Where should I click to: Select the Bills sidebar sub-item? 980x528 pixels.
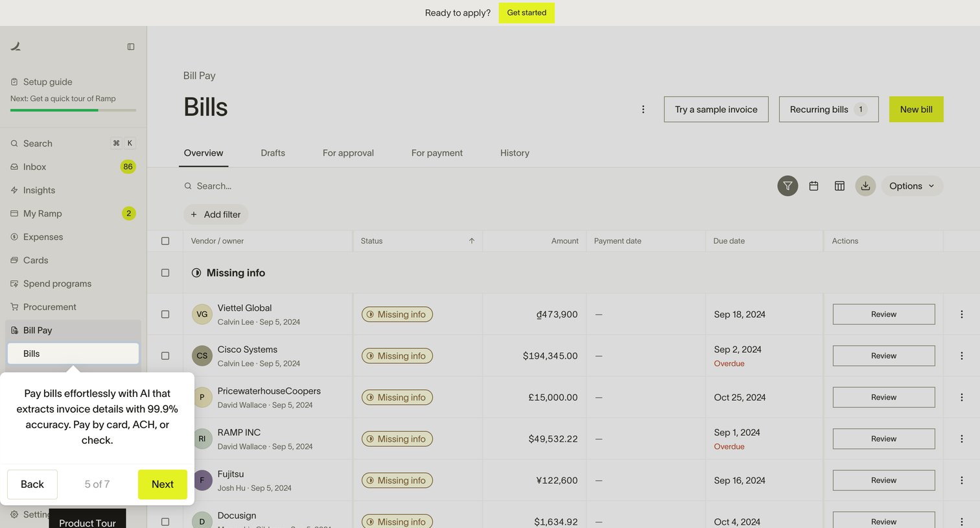click(73, 354)
